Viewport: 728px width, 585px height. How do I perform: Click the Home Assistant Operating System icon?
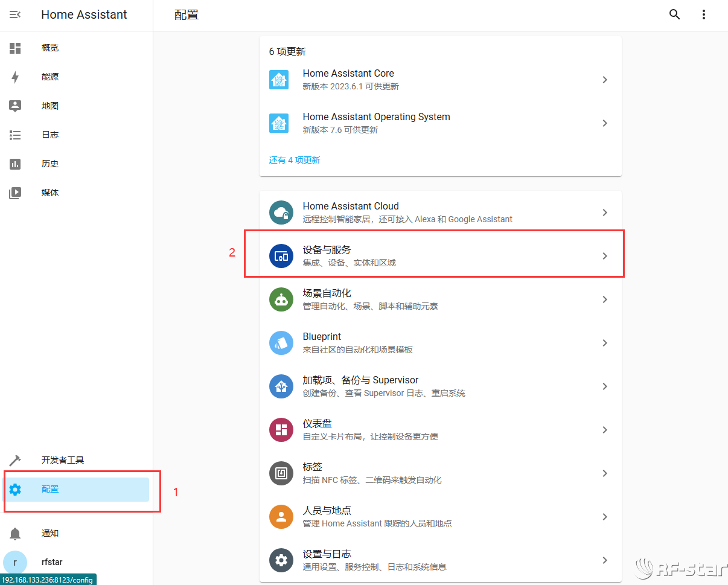(x=279, y=123)
